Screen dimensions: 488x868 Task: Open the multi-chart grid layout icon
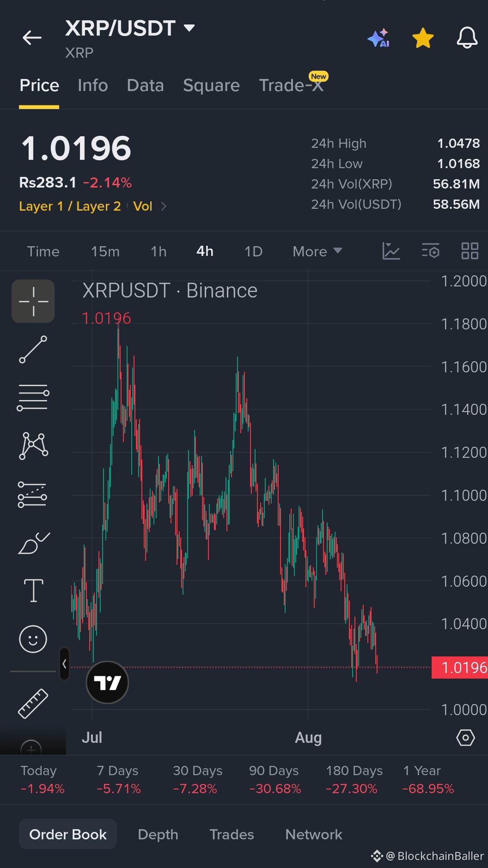(470, 251)
